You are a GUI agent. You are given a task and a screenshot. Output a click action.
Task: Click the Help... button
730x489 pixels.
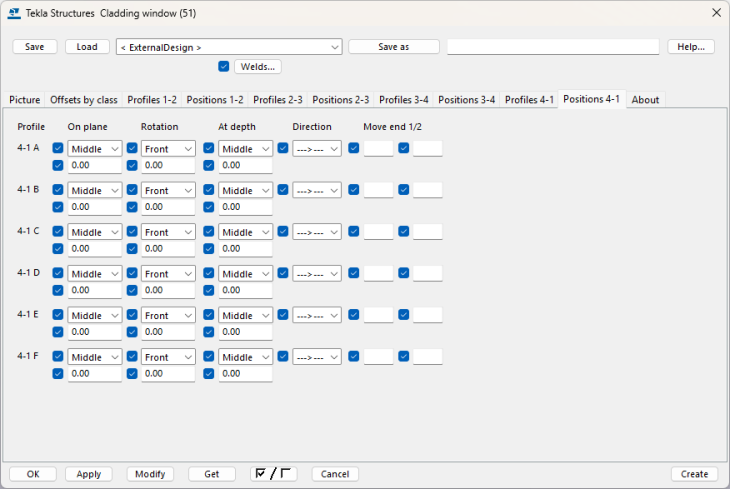[691, 47]
